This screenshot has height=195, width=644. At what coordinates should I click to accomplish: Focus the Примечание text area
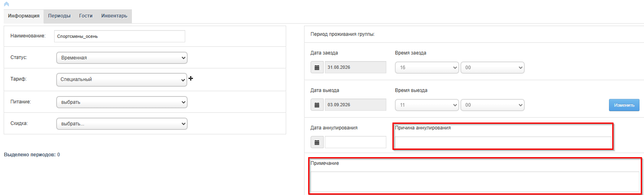[x=475, y=182]
